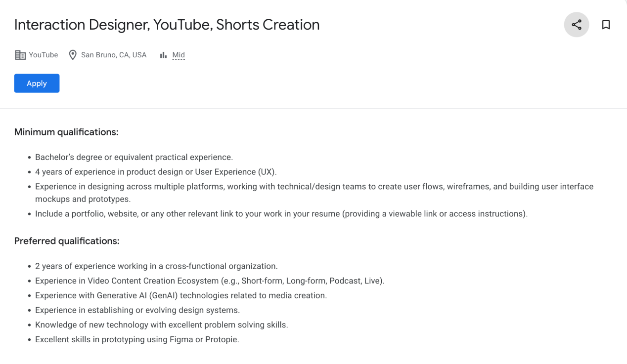Click the San Bruno, CA, USA location
Image resolution: width=627 pixels, height=364 pixels.
(114, 55)
